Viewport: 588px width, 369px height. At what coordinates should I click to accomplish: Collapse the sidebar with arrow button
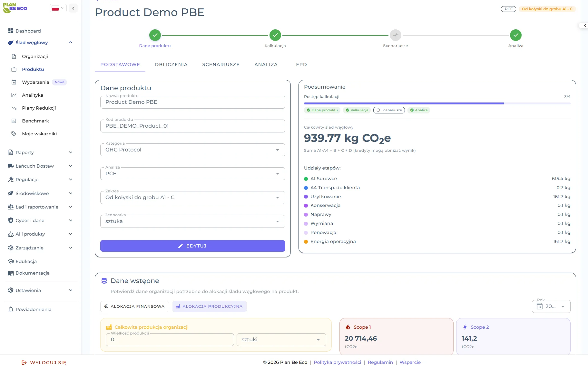coord(73,8)
